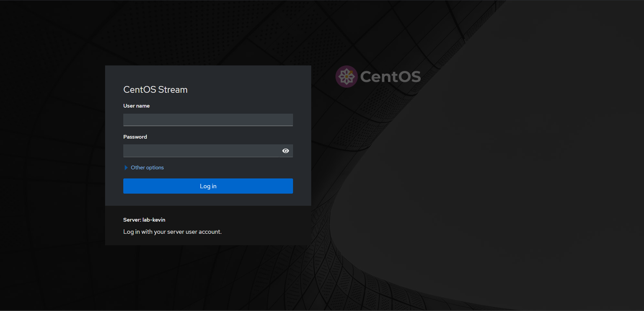The height and width of the screenshot is (311, 644).
Task: Click the left end of the Password field
Action: point(130,151)
